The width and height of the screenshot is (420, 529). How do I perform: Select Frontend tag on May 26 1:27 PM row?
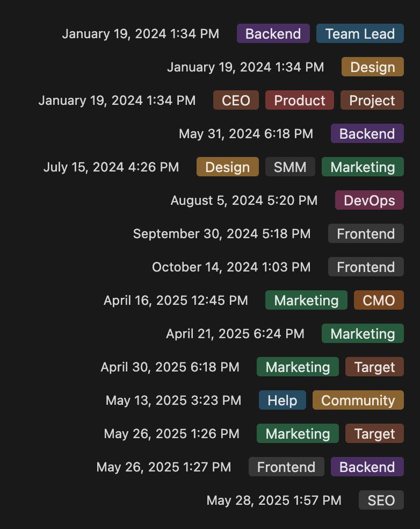286,467
